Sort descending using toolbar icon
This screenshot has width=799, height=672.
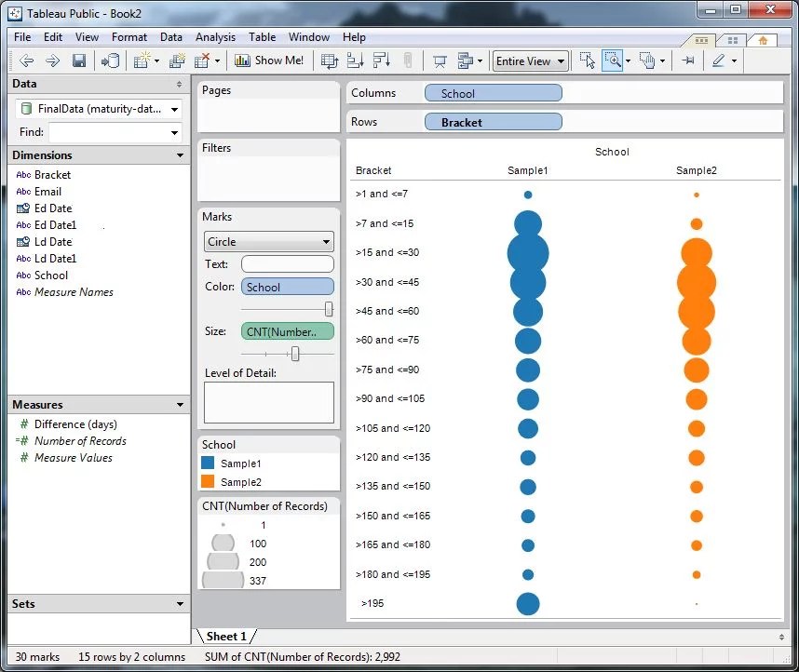(x=381, y=60)
